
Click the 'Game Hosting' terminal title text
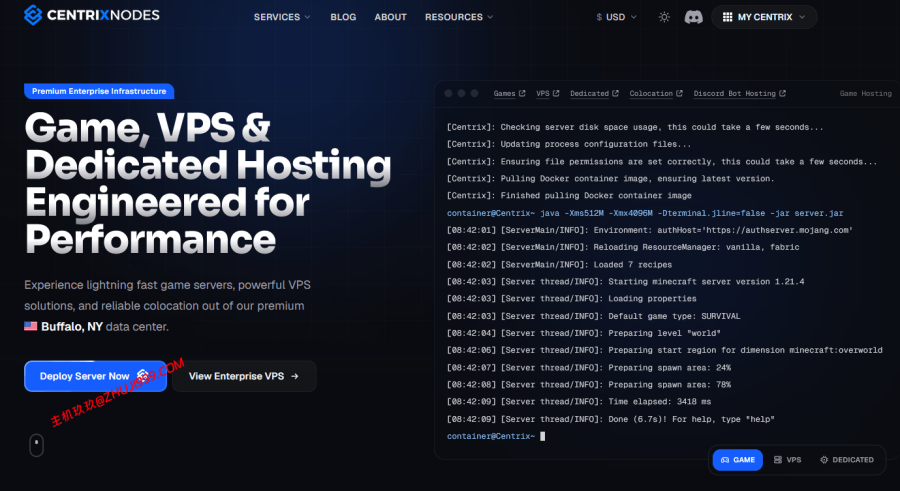click(x=866, y=94)
